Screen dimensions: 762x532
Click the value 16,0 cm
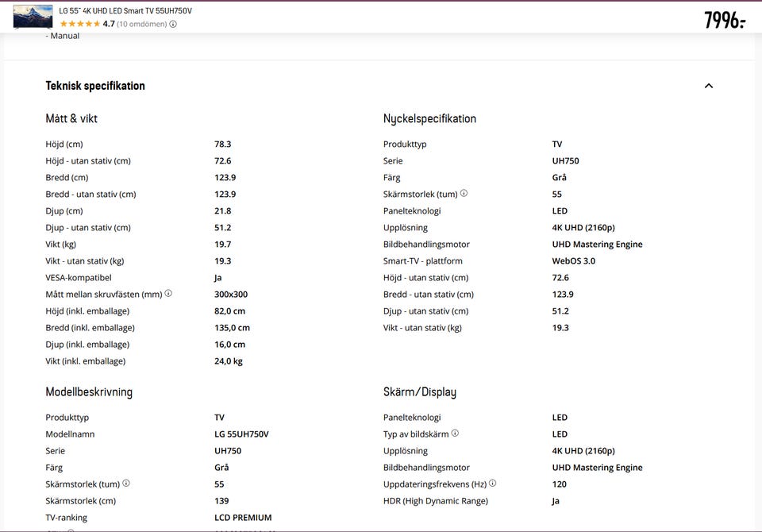230,345
